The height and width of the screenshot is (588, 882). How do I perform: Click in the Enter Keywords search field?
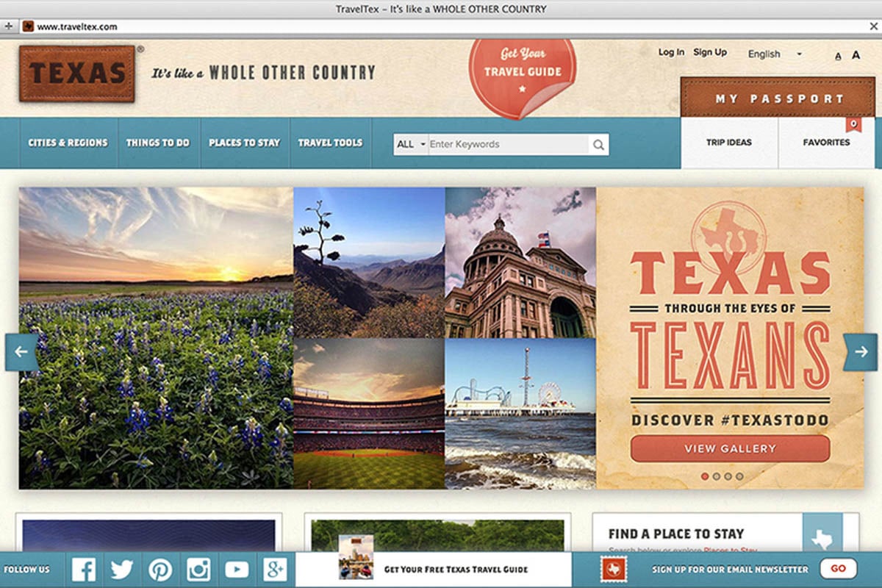point(508,145)
